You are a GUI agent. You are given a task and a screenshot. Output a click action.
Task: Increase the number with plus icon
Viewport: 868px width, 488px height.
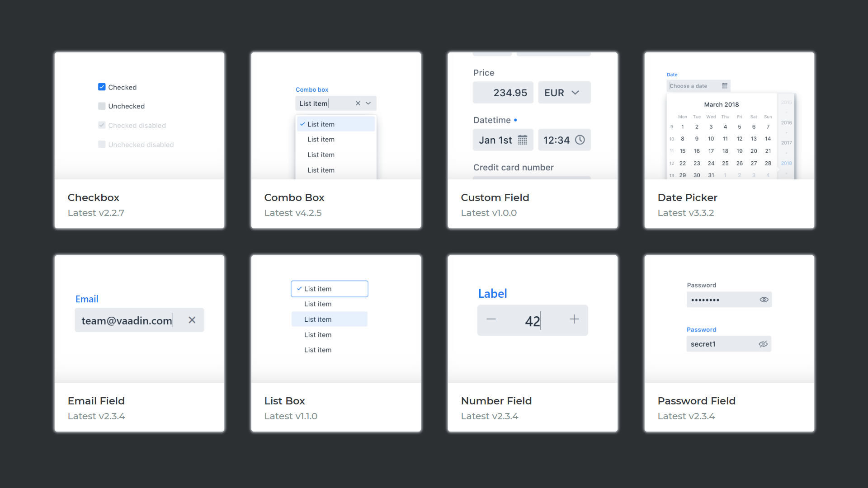[x=574, y=319]
